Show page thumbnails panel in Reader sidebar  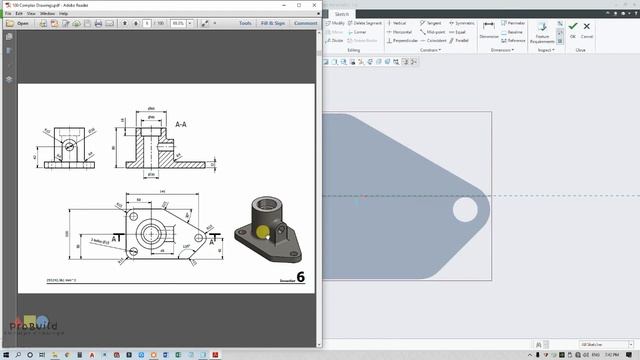click(x=9, y=37)
